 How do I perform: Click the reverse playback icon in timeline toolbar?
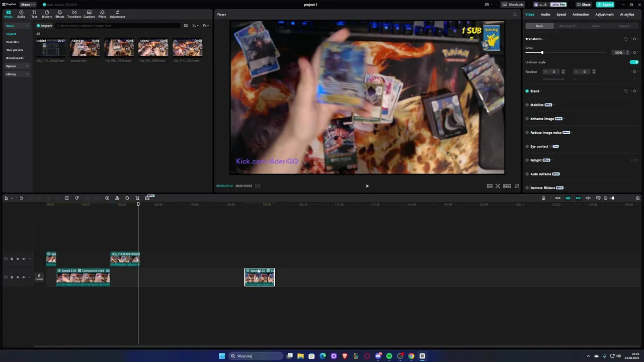[107, 198]
